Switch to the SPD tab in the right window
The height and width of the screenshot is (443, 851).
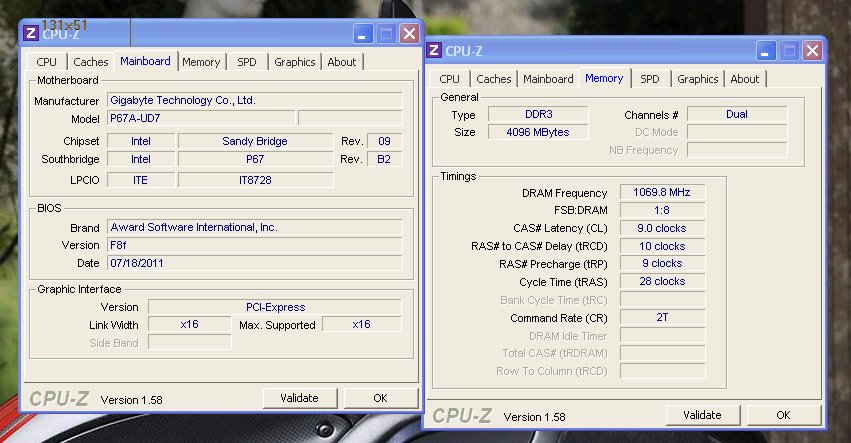tap(650, 79)
